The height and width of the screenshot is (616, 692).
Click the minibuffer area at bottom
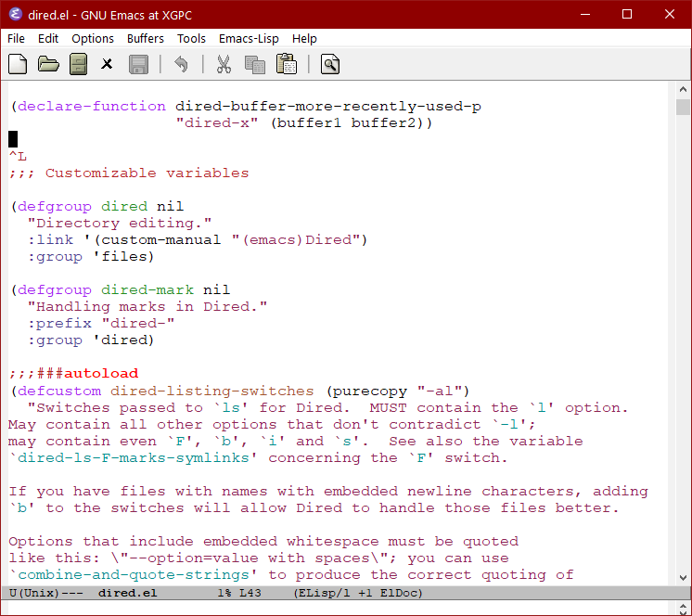[x=339, y=608]
